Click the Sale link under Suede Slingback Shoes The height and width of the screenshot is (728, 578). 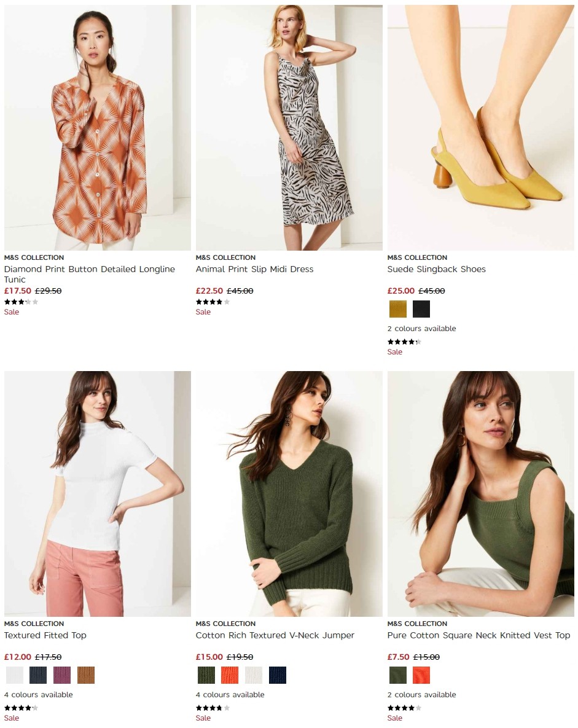tap(394, 351)
